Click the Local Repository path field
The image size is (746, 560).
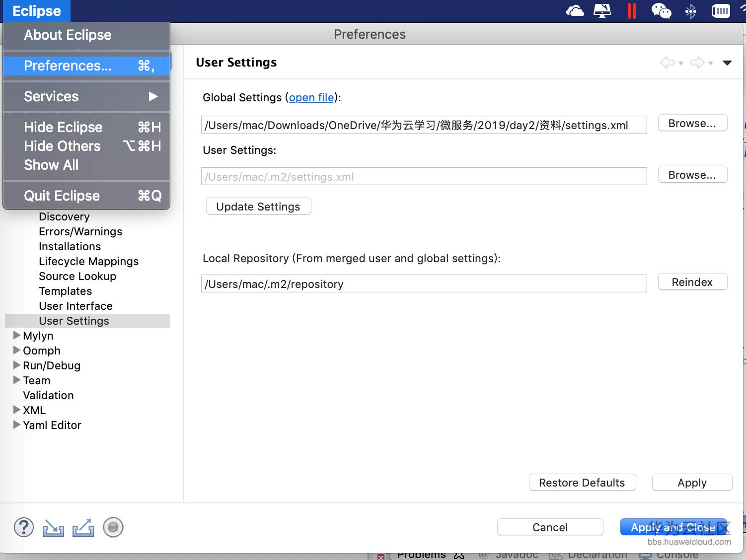pos(424,284)
